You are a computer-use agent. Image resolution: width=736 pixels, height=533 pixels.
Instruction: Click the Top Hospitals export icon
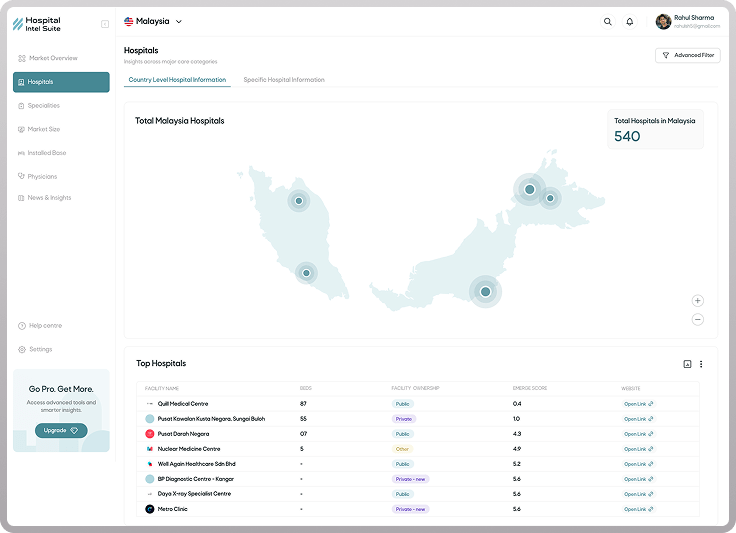[x=687, y=364]
